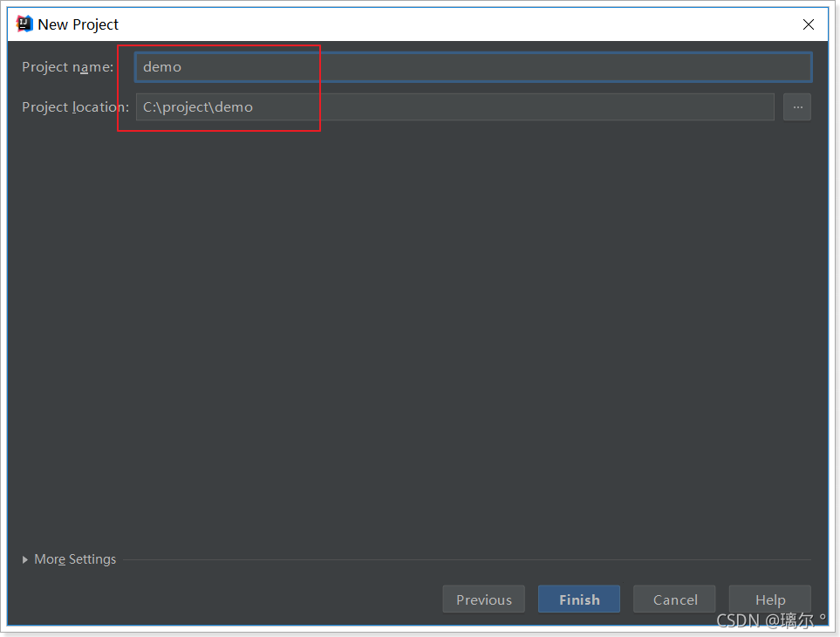Screen dimensions: 840x637
Task: Close the New Project window
Action: [x=809, y=24]
